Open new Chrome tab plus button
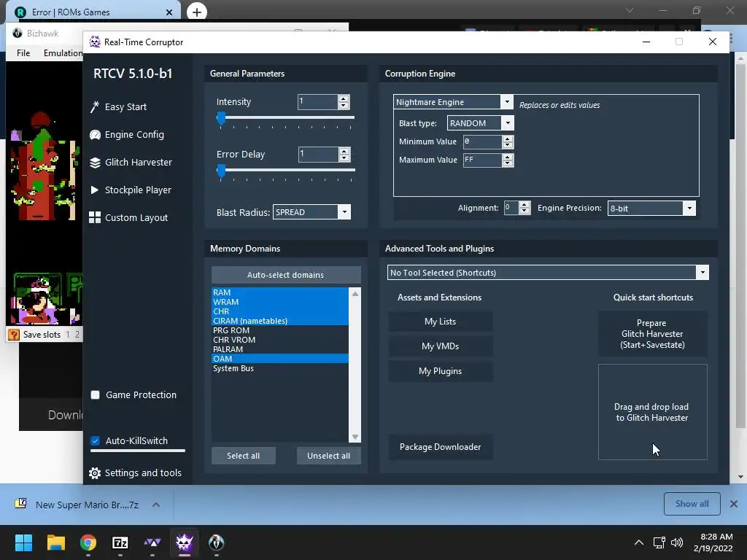 click(197, 12)
